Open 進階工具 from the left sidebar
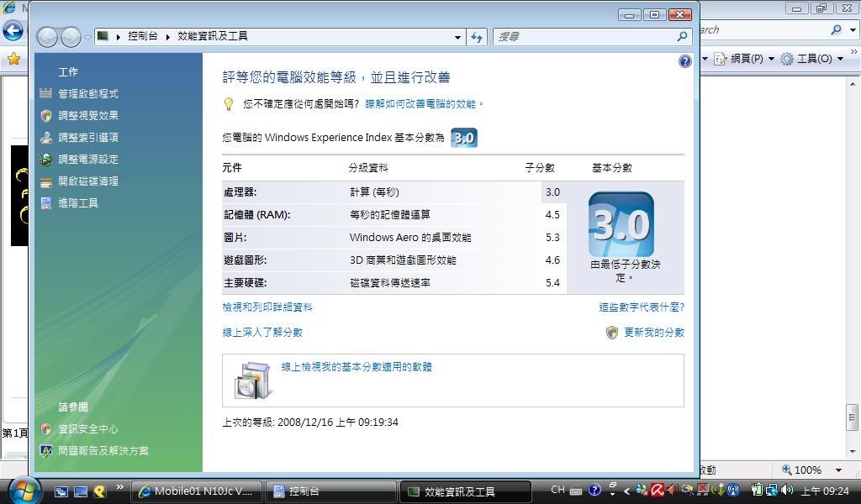Image resolution: width=861 pixels, height=504 pixels. point(78,203)
